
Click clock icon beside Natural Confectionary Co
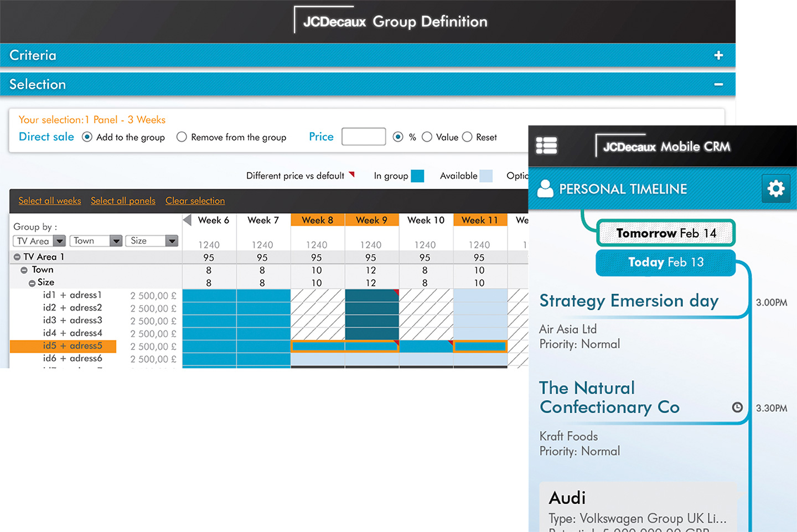(x=737, y=407)
